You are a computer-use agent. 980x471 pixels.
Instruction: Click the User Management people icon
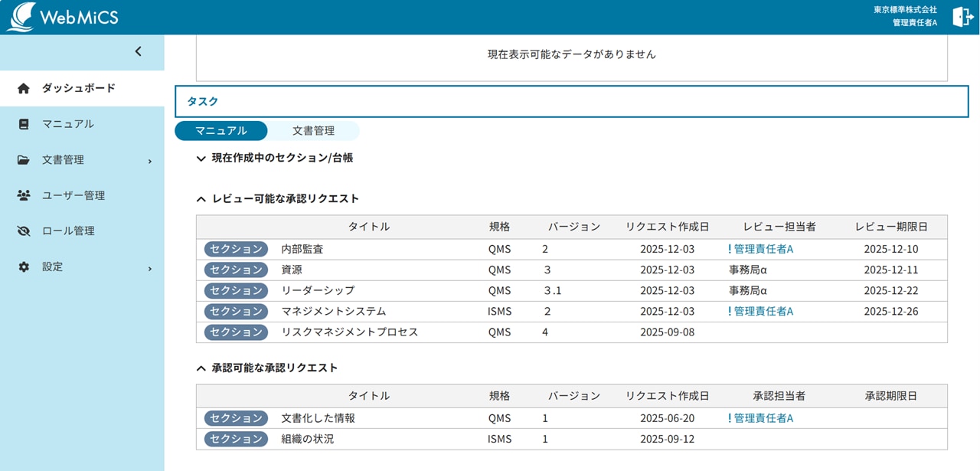pyautogui.click(x=24, y=195)
